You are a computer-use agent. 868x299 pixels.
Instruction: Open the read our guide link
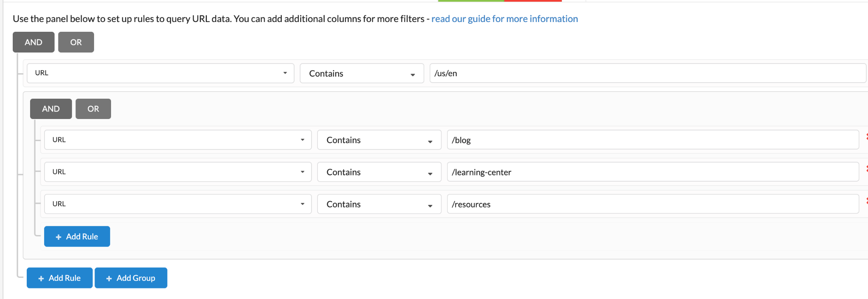(x=504, y=19)
